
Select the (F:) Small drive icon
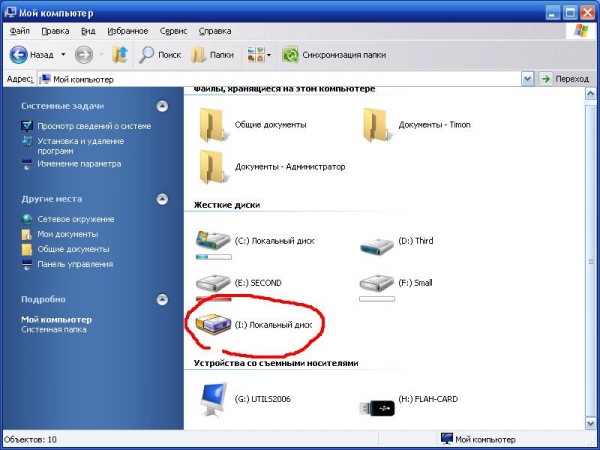click(x=377, y=283)
